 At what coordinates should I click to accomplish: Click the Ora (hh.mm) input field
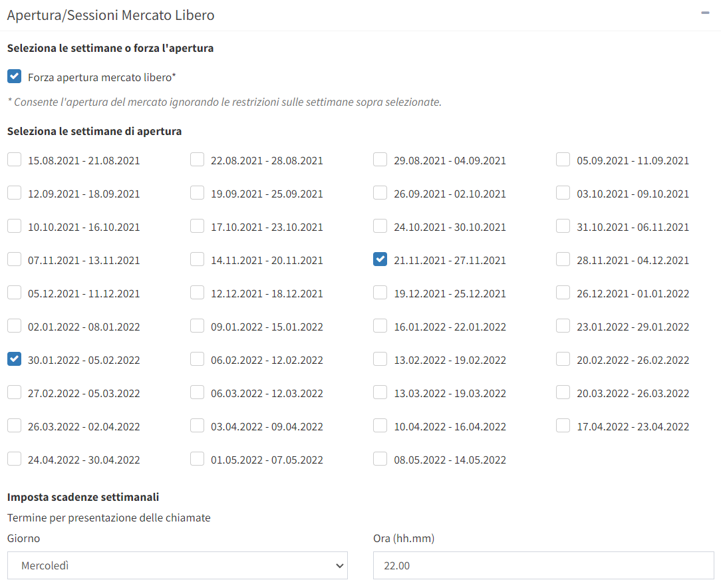coord(543,565)
